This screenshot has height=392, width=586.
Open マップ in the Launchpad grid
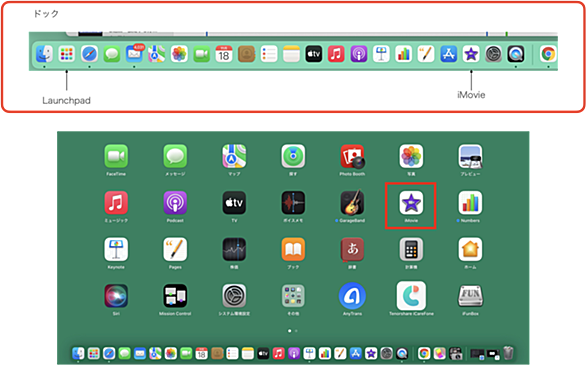pyautogui.click(x=234, y=156)
